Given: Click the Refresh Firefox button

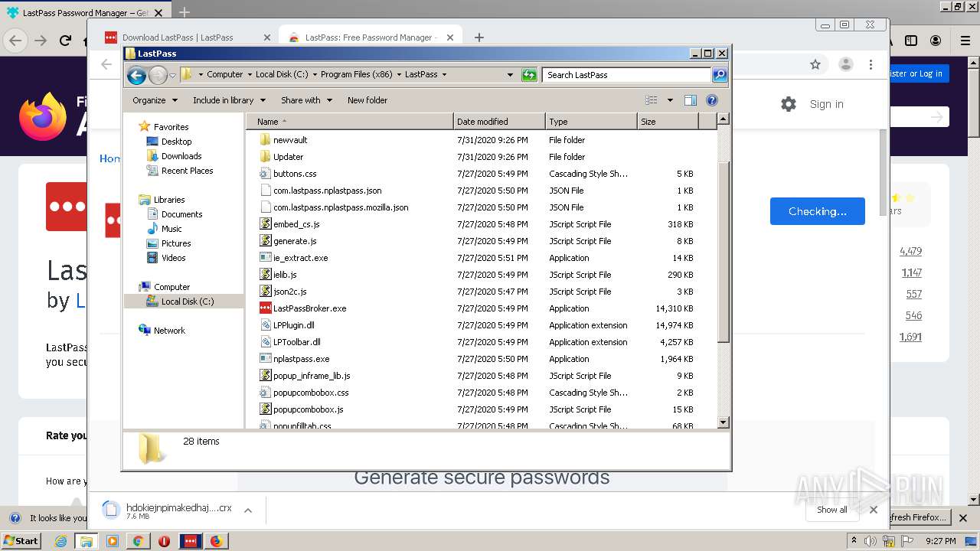Looking at the screenshot, I should (920, 517).
